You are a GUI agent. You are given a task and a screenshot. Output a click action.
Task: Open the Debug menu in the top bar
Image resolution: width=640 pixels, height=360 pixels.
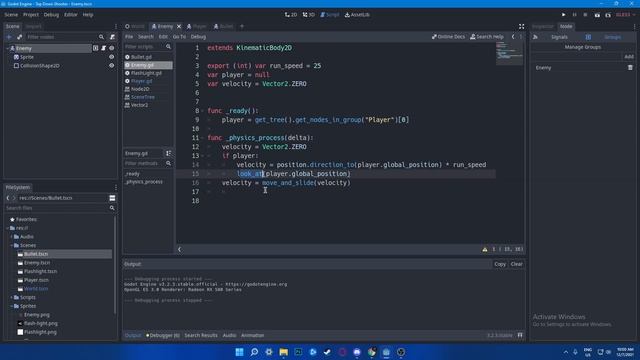tap(51, 15)
